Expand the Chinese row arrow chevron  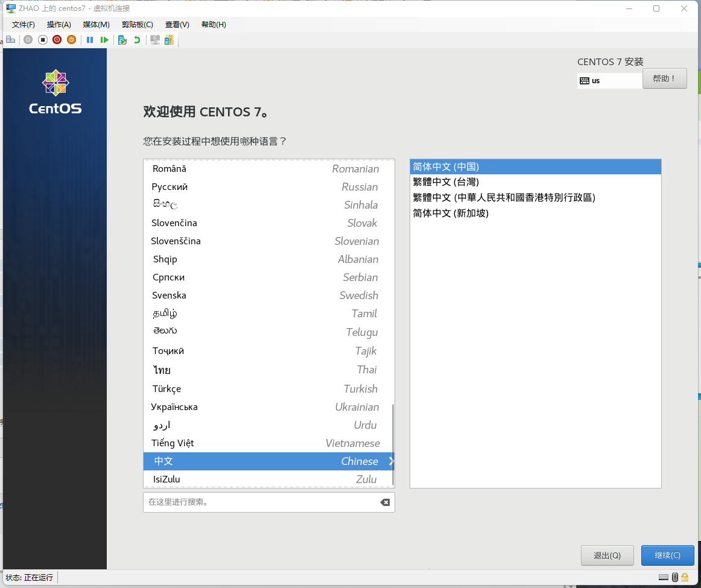[391, 461]
